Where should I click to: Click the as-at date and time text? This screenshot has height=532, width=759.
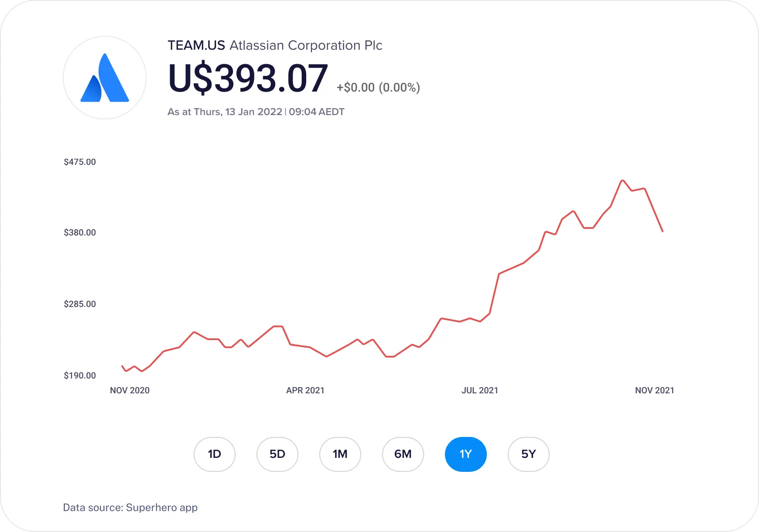[x=256, y=112]
